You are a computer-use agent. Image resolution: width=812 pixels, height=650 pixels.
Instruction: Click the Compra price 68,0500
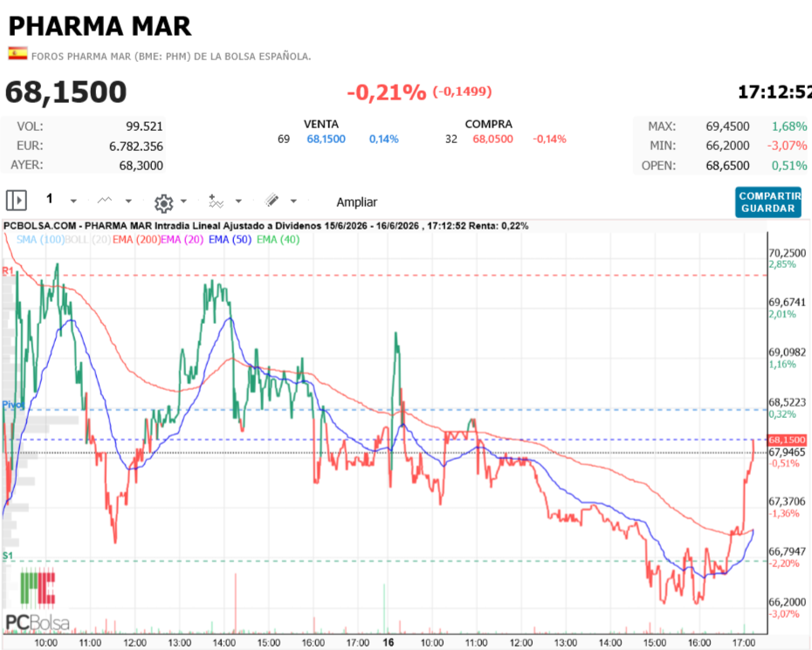coord(492,140)
